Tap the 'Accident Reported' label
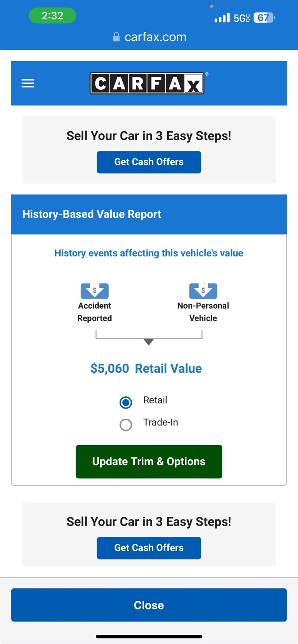298x644 pixels. [x=95, y=312]
